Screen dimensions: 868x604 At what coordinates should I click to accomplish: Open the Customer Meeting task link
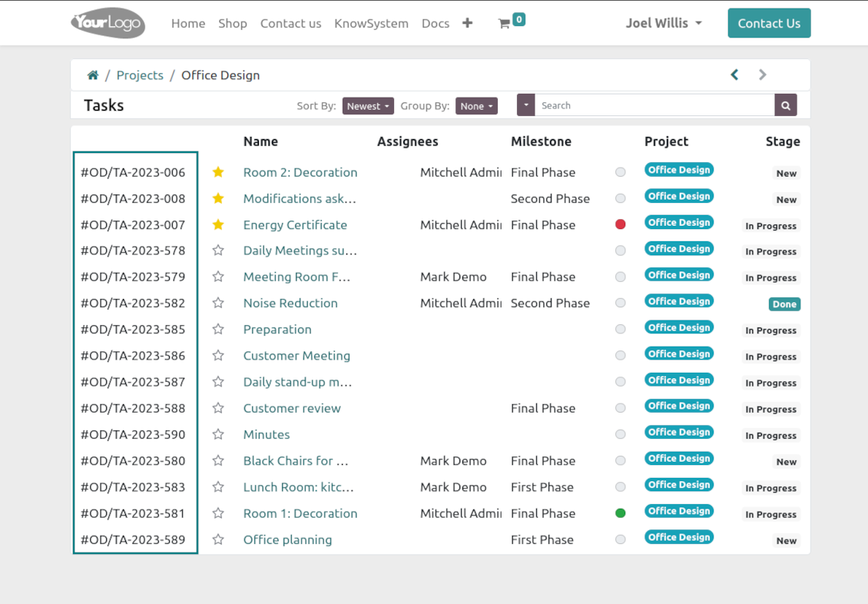(x=297, y=356)
